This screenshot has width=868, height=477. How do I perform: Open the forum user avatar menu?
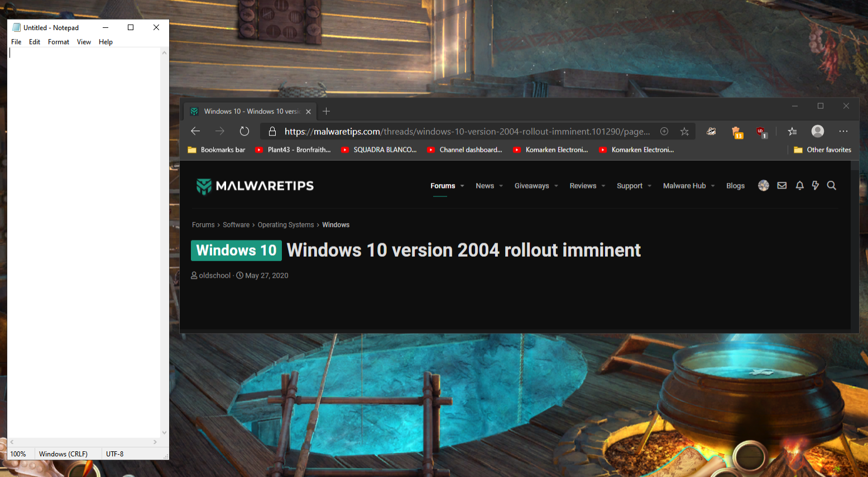(764, 186)
